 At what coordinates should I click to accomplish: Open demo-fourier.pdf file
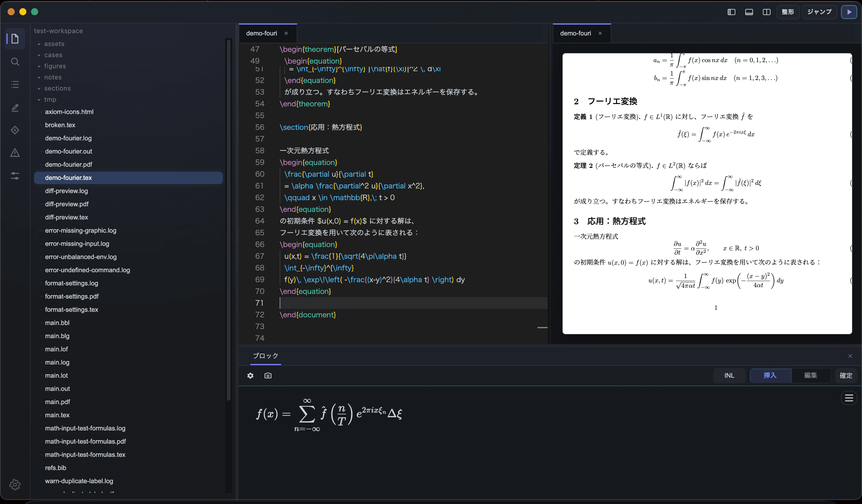coord(68,164)
